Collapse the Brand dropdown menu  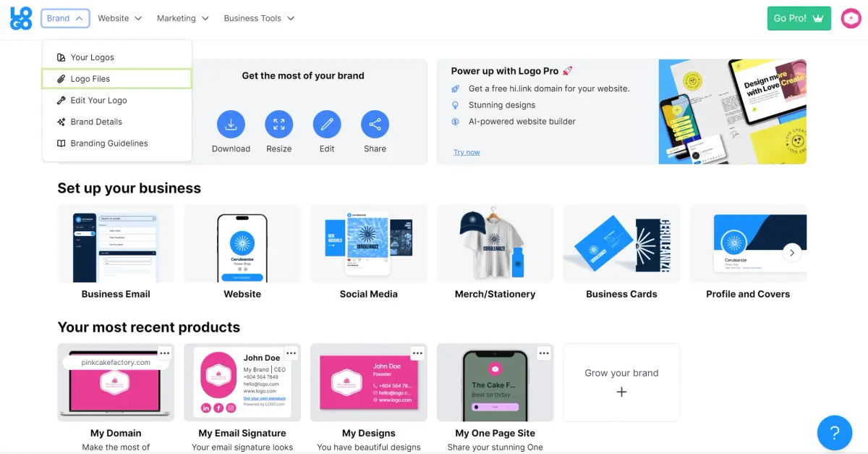[x=65, y=18]
